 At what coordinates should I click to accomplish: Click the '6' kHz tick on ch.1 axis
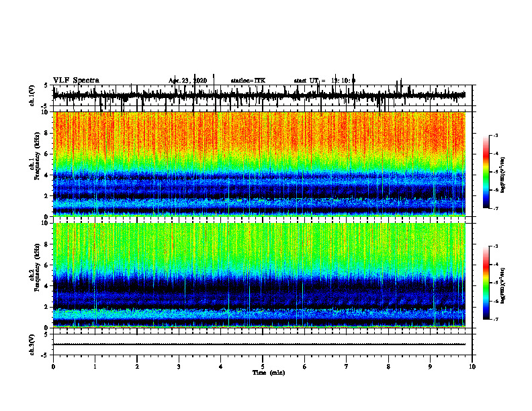point(47,154)
